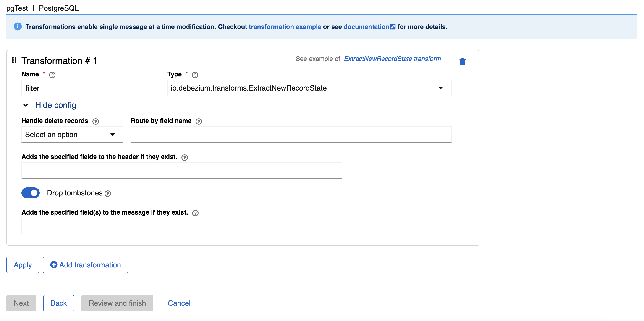Delete Transformation #1 with trash icon
Screen dimensions: 644x321
[462, 62]
